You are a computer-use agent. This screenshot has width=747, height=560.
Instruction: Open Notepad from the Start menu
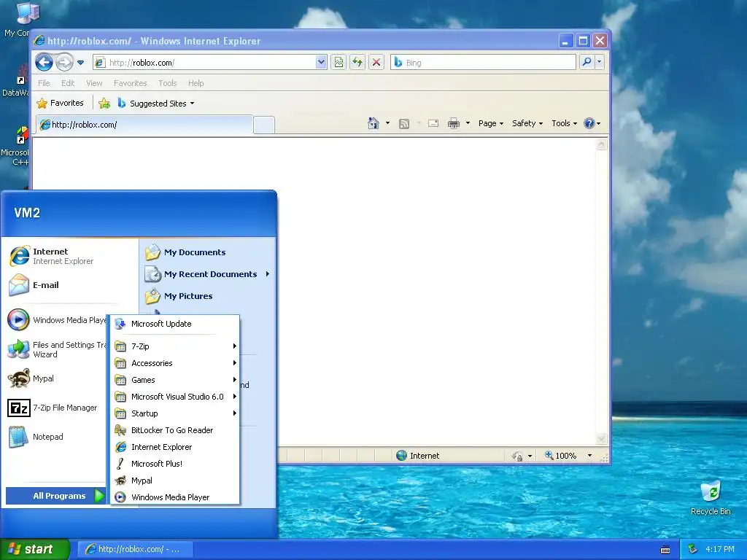[x=56, y=437]
